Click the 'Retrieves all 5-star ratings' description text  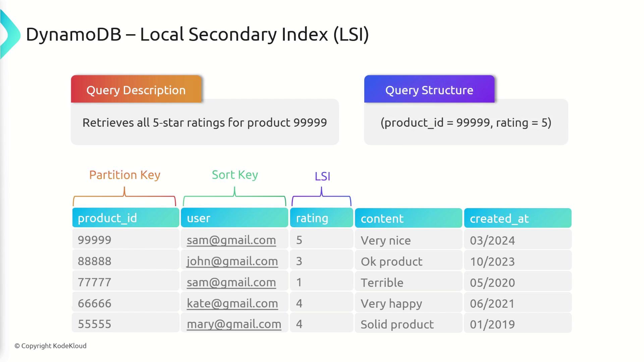pyautogui.click(x=205, y=123)
